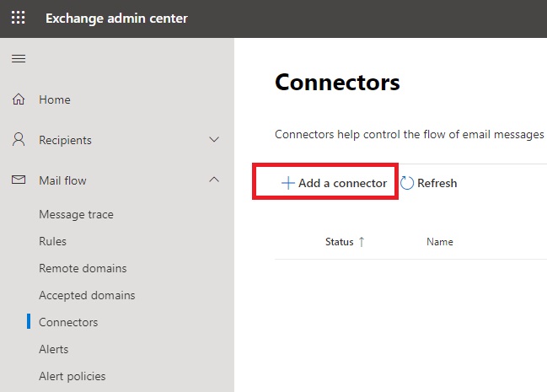
Task: Click the Mail flow envelope icon
Action: coord(19,180)
